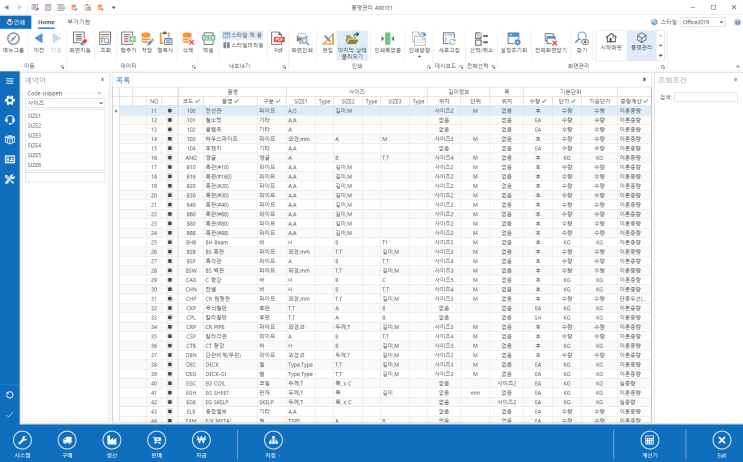Click the Exit icon in bottom bar

pyautogui.click(x=722, y=440)
